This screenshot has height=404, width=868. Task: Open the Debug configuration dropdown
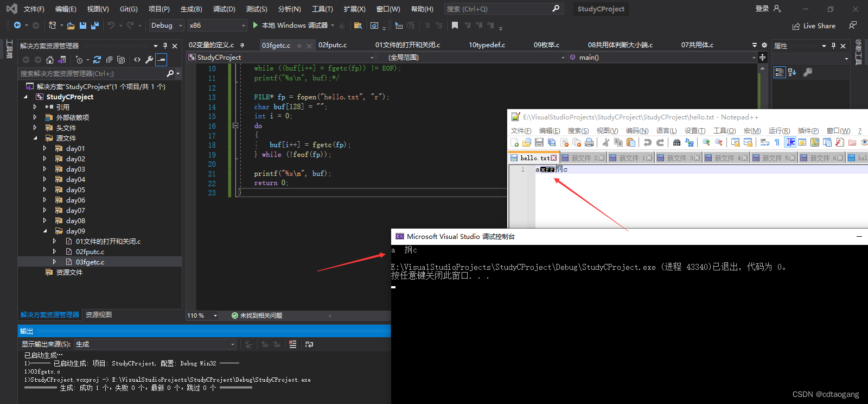click(x=167, y=26)
